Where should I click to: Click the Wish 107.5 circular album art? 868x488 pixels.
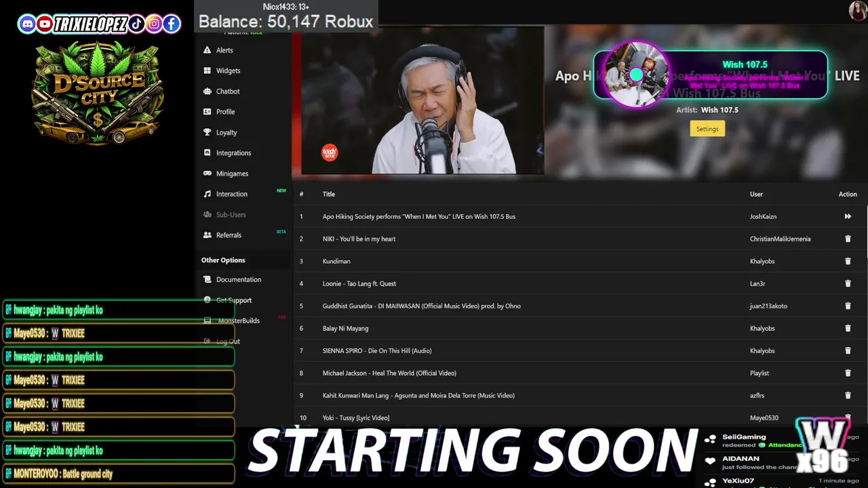tap(636, 75)
